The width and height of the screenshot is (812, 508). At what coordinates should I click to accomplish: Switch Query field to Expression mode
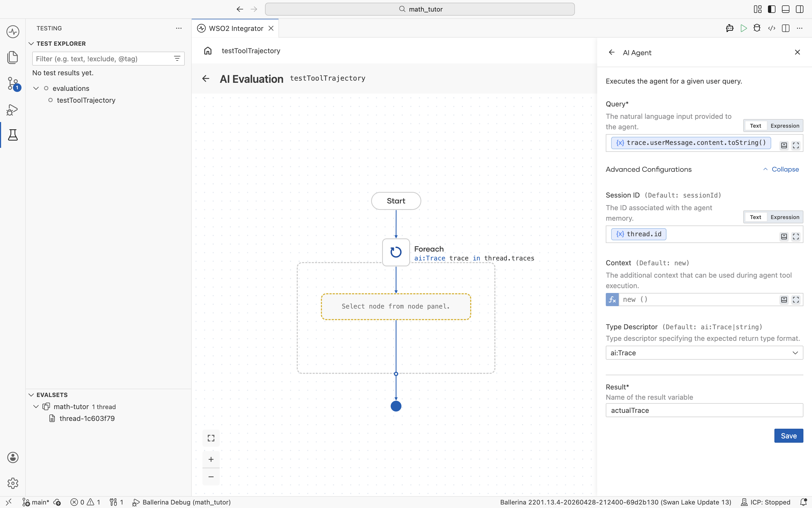pos(785,126)
